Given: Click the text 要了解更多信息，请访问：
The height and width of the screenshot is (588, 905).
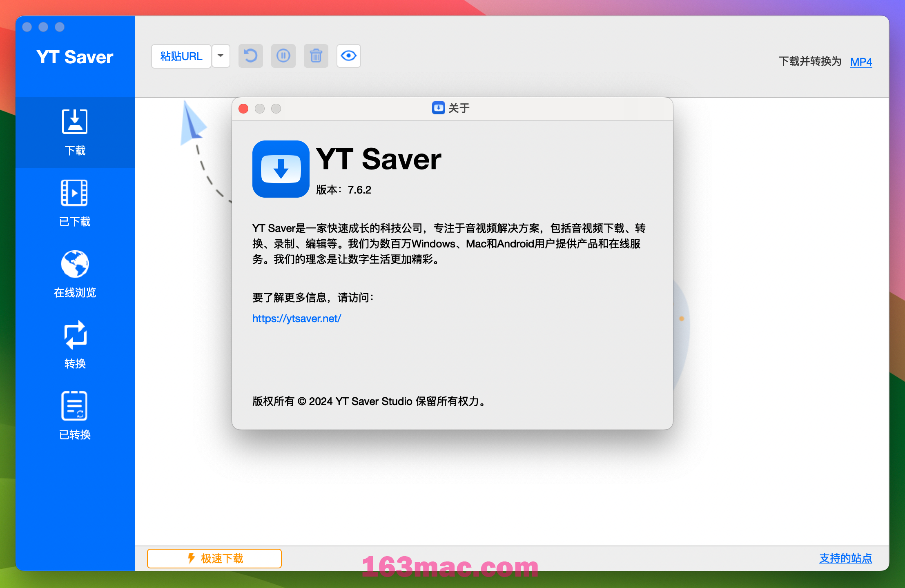Looking at the screenshot, I should click(x=313, y=298).
